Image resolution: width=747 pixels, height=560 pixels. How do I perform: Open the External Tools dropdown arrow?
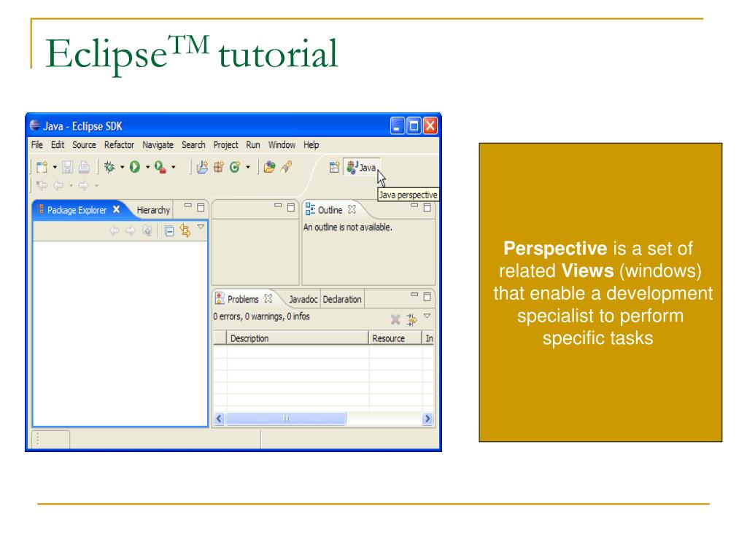pyautogui.click(x=174, y=167)
